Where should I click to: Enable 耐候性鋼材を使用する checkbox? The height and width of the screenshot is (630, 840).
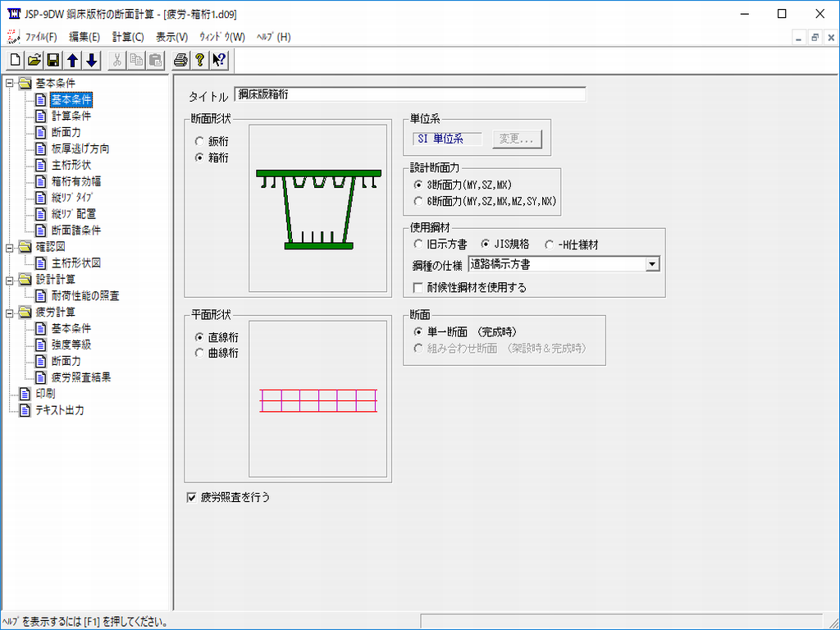[419, 287]
